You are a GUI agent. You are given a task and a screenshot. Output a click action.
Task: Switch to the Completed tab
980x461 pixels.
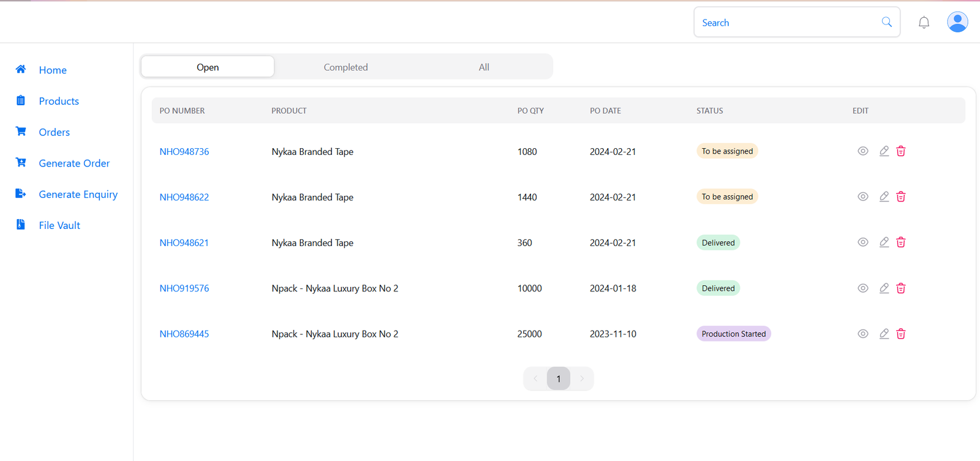346,67
